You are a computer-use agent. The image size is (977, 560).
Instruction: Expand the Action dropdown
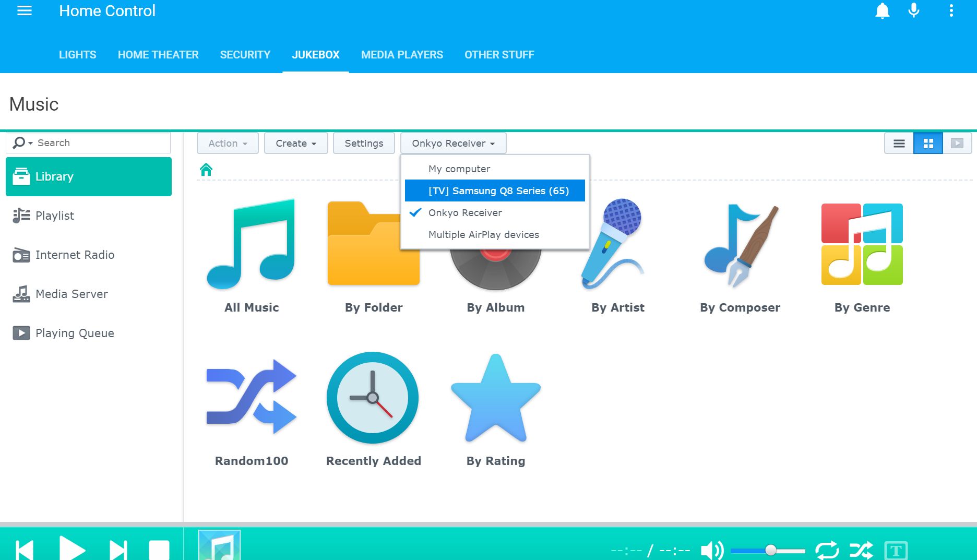[228, 144]
